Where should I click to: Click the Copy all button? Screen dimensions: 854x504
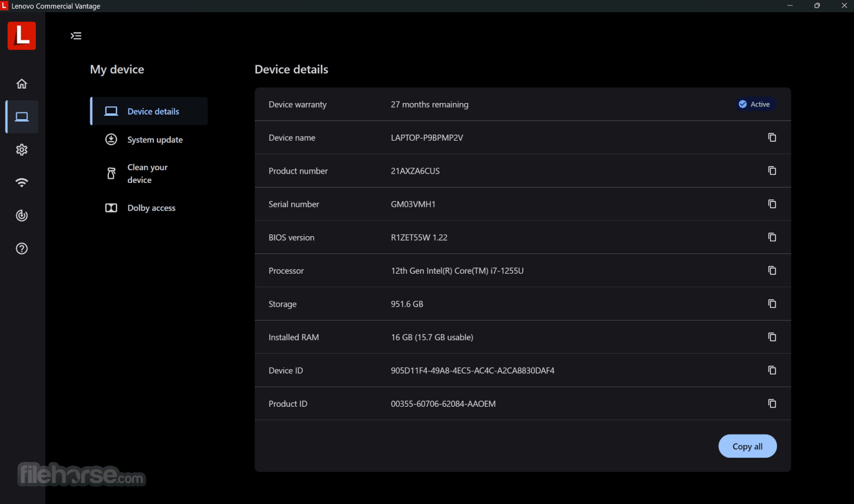pos(747,446)
